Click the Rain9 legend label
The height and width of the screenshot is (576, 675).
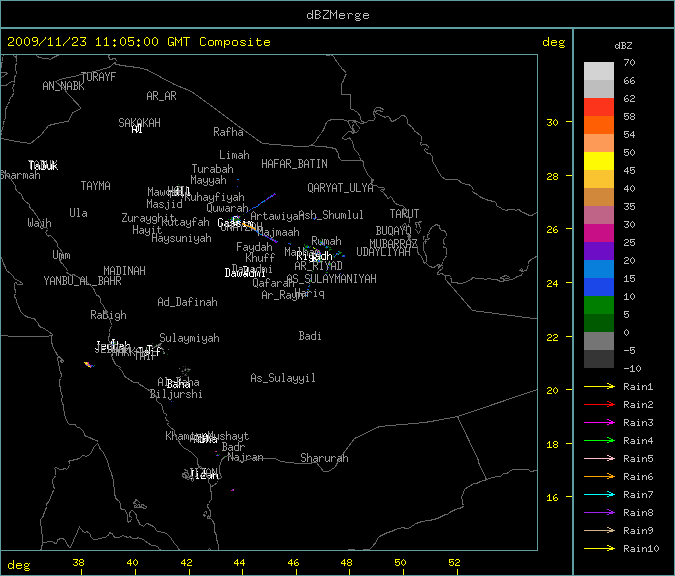coord(637,531)
